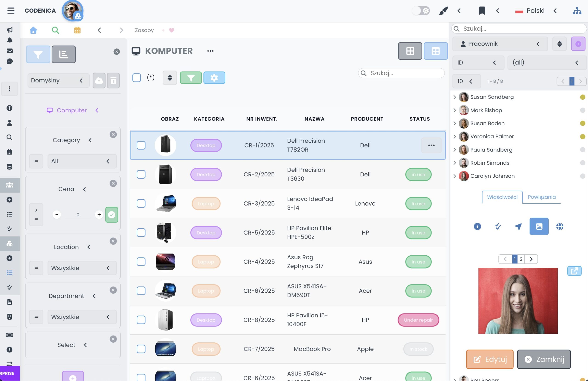588x381 pixels.
Task: Toggle the settings switch in top bar
Action: coord(421,11)
